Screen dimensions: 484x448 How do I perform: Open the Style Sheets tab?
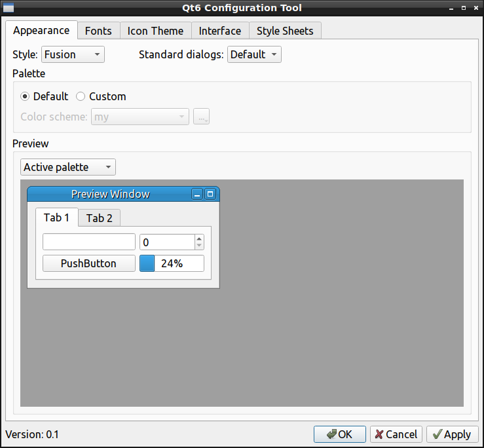point(285,31)
